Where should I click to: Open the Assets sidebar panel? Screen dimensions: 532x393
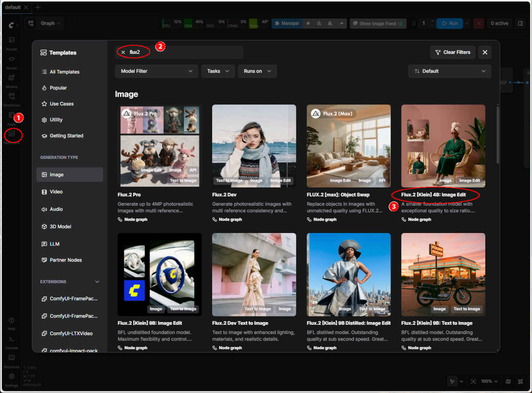click(x=12, y=40)
